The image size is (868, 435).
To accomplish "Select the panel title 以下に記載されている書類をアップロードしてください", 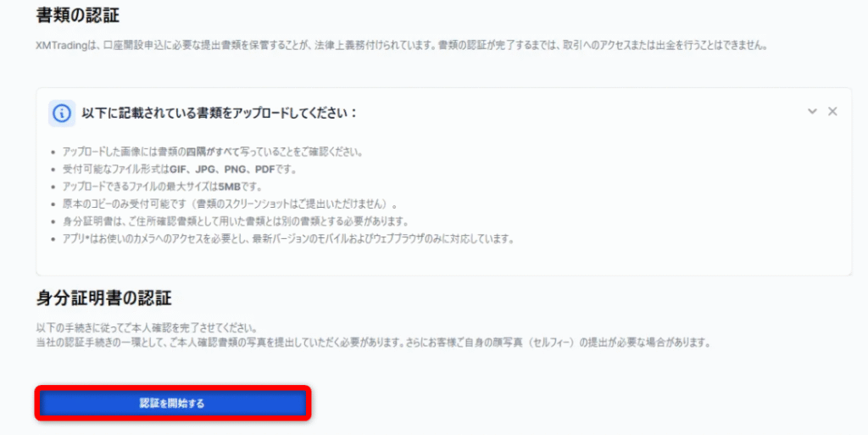I will coord(220,113).
